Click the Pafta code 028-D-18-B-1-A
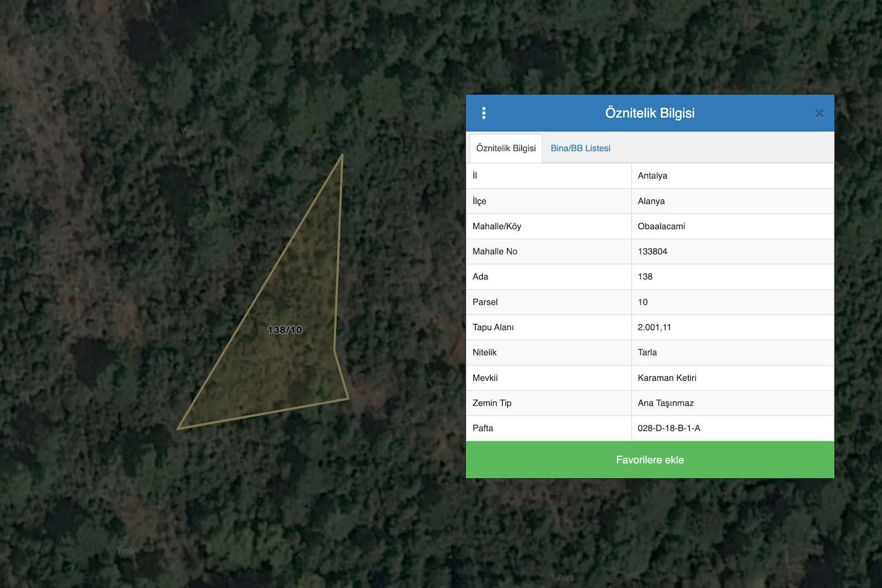The height and width of the screenshot is (588, 882). (x=669, y=428)
